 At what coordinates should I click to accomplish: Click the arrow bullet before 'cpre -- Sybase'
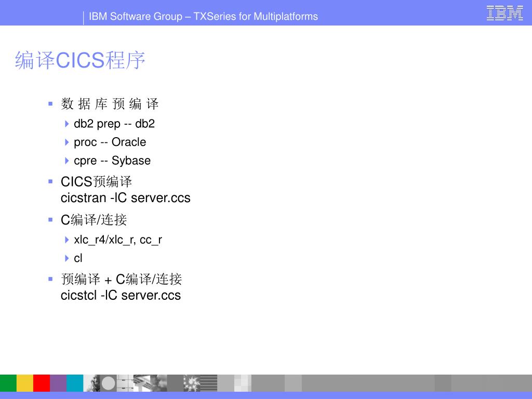[67, 161]
